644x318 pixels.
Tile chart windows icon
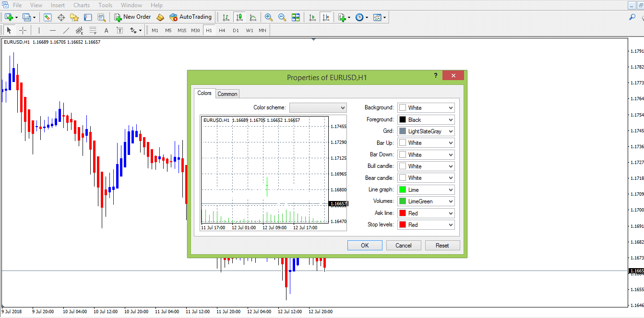click(x=296, y=17)
